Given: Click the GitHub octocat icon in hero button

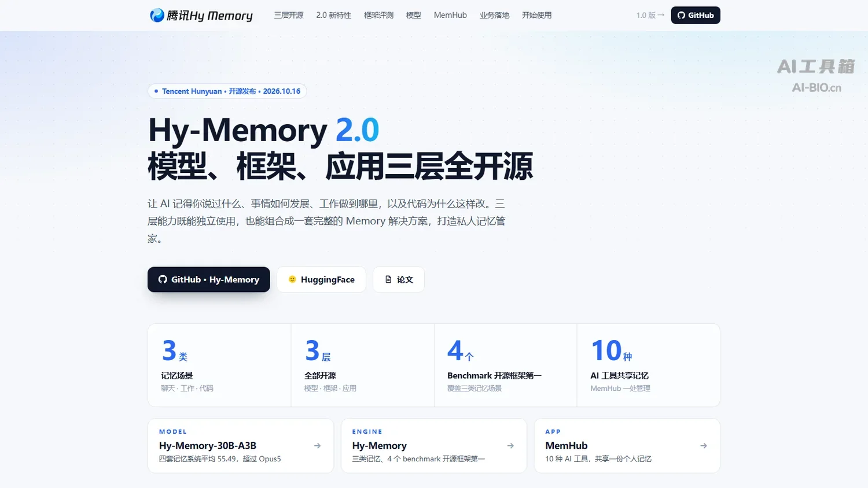Looking at the screenshot, I should [x=163, y=279].
